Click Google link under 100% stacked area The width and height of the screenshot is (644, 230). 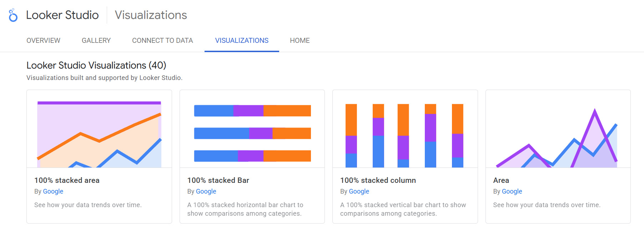(53, 191)
